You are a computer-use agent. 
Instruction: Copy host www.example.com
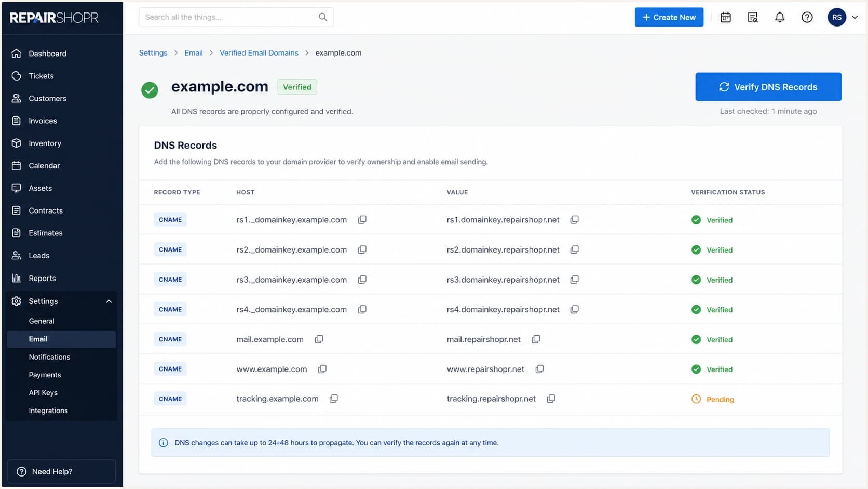(x=322, y=369)
